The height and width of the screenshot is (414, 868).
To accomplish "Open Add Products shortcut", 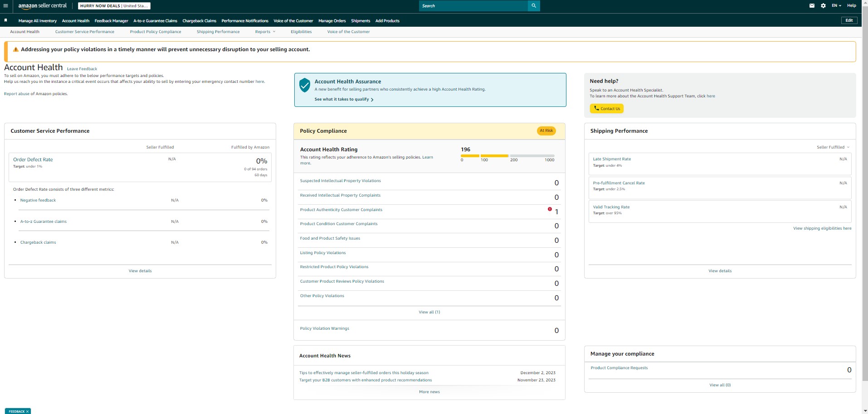I will pyautogui.click(x=387, y=21).
